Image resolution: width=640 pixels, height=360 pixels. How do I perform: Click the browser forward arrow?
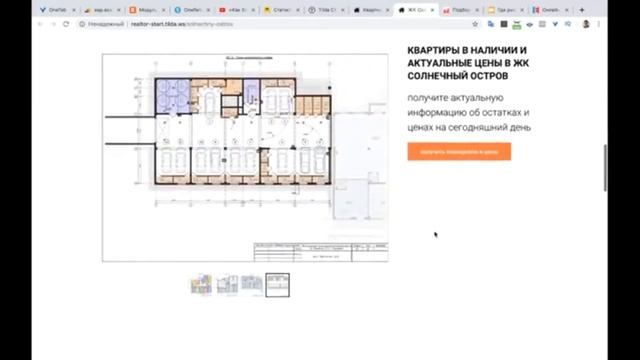point(53,24)
